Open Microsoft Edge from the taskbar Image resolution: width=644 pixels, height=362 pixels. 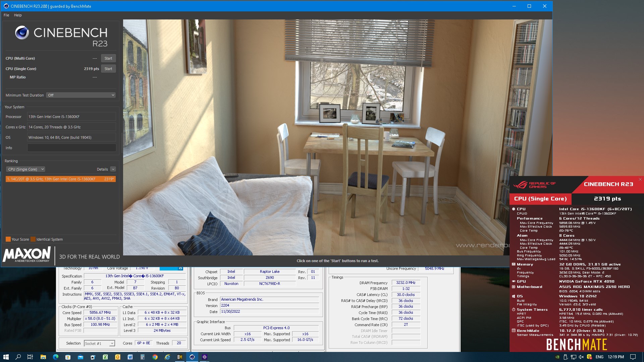[x=56, y=357]
